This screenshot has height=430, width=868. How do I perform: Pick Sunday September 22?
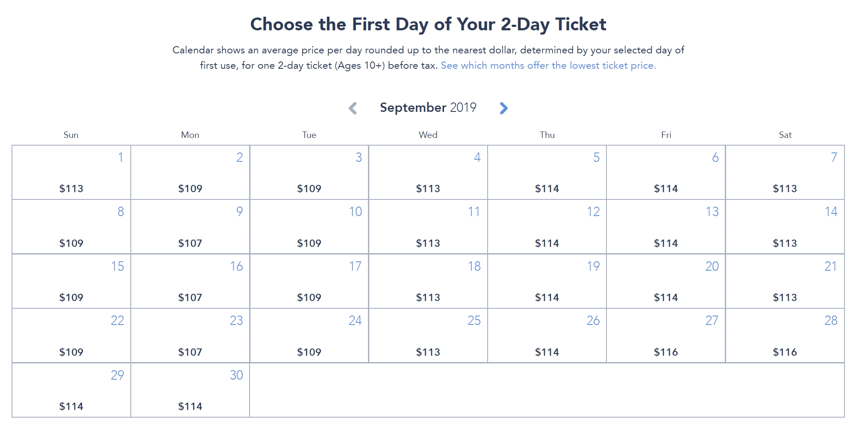(71, 336)
